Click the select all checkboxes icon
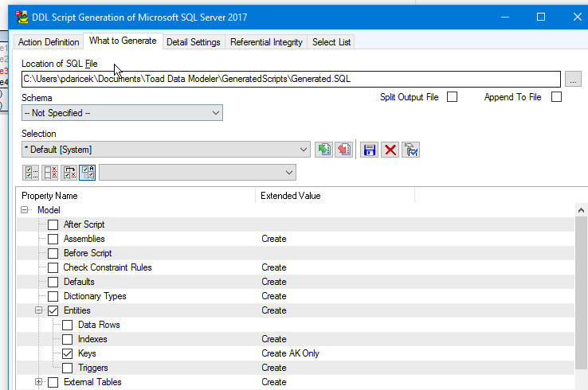 (30, 173)
